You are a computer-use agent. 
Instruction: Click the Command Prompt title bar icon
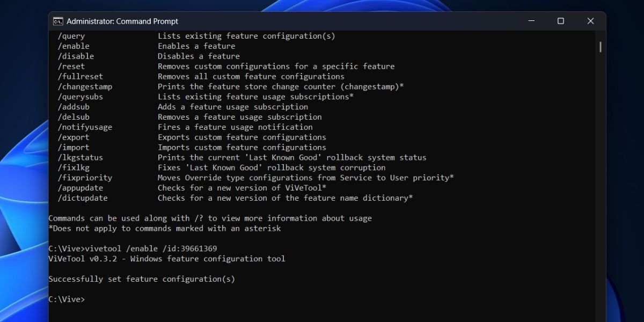[58, 21]
